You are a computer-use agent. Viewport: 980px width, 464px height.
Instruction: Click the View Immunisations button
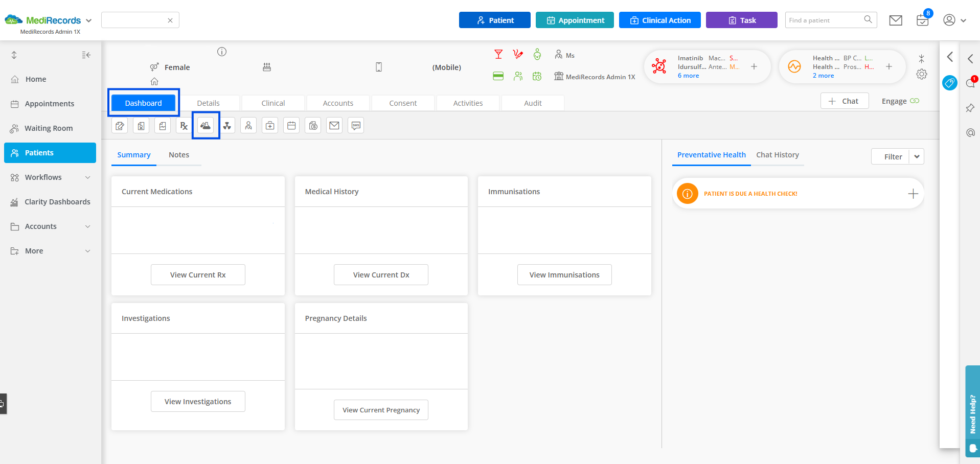pyautogui.click(x=564, y=275)
